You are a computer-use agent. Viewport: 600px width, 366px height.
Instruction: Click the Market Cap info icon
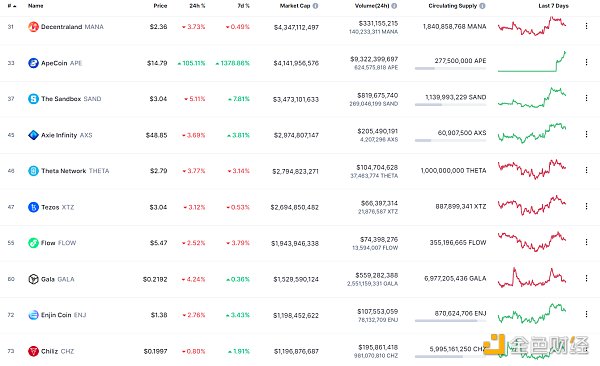coord(315,6)
